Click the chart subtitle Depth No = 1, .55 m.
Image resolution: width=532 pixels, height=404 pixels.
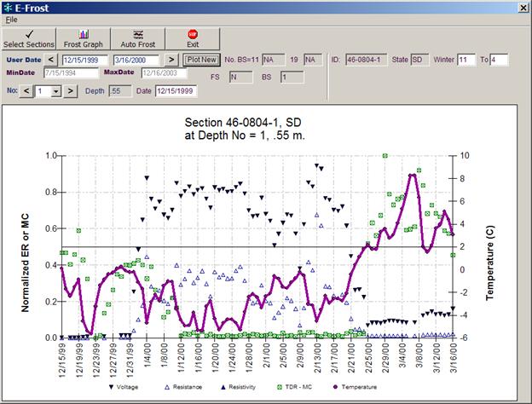245,136
